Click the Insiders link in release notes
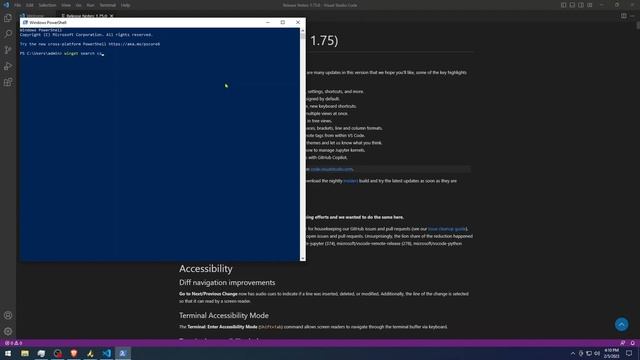The height and width of the screenshot is (360, 640). click(x=351, y=181)
